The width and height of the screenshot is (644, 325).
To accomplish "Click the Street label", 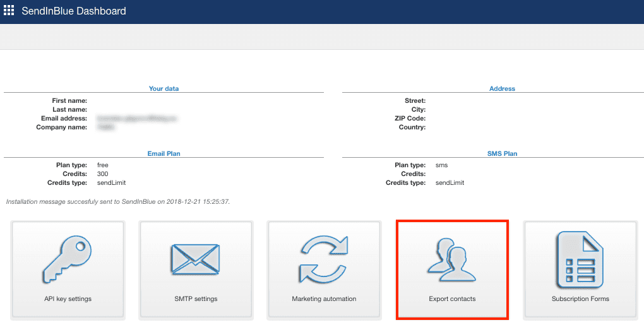I will [x=415, y=100].
